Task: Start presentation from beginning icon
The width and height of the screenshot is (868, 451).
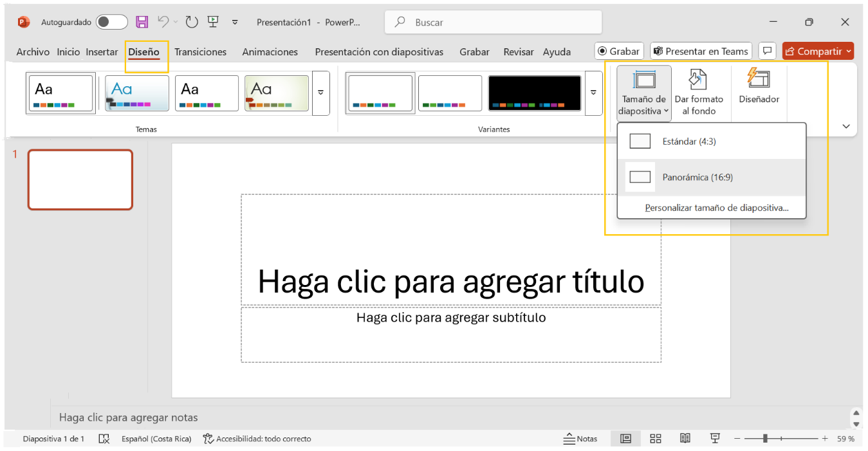Action: [x=213, y=22]
